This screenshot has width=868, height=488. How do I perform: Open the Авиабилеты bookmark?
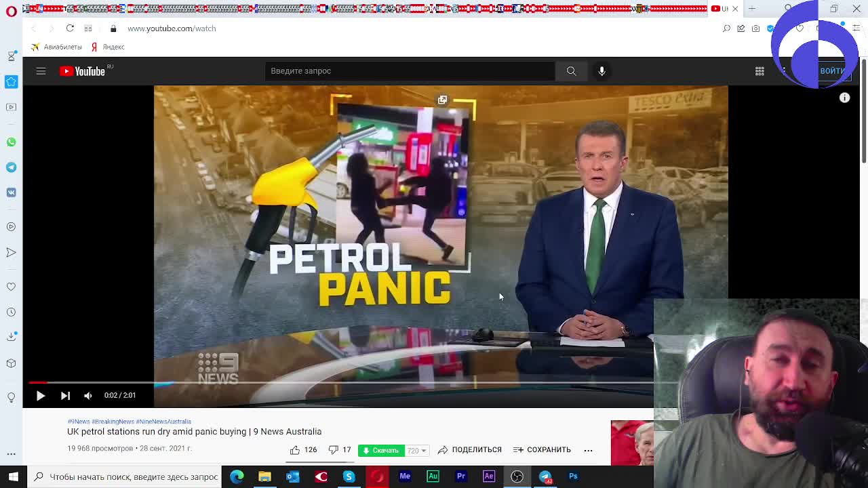pyautogui.click(x=56, y=47)
